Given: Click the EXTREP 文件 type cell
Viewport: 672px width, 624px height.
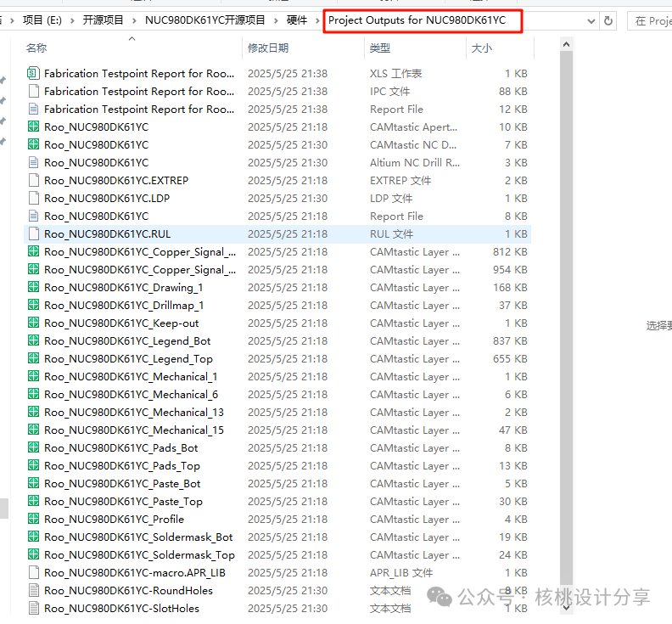Looking at the screenshot, I should (x=400, y=181).
